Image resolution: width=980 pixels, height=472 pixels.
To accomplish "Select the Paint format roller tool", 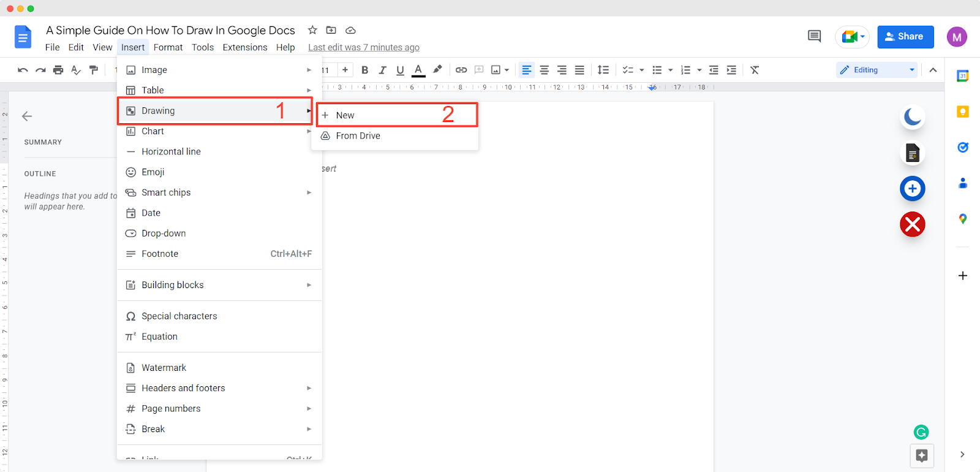I will pyautogui.click(x=94, y=70).
